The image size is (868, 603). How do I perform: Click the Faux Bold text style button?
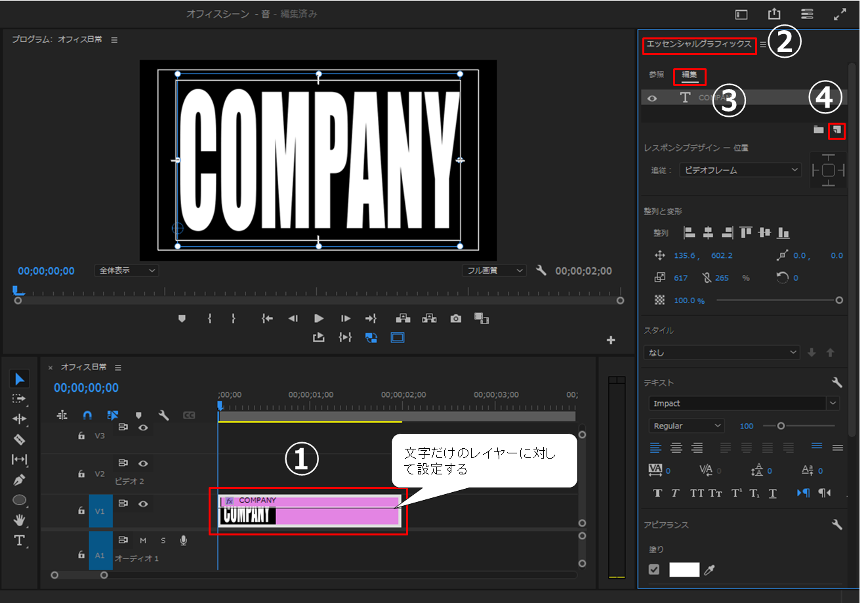tap(657, 493)
